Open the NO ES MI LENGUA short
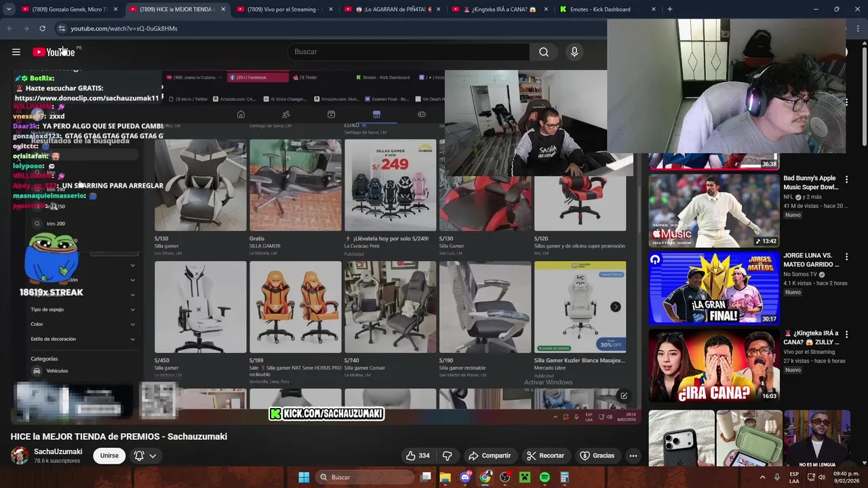Screen dimensions: 868x488 point(816,438)
